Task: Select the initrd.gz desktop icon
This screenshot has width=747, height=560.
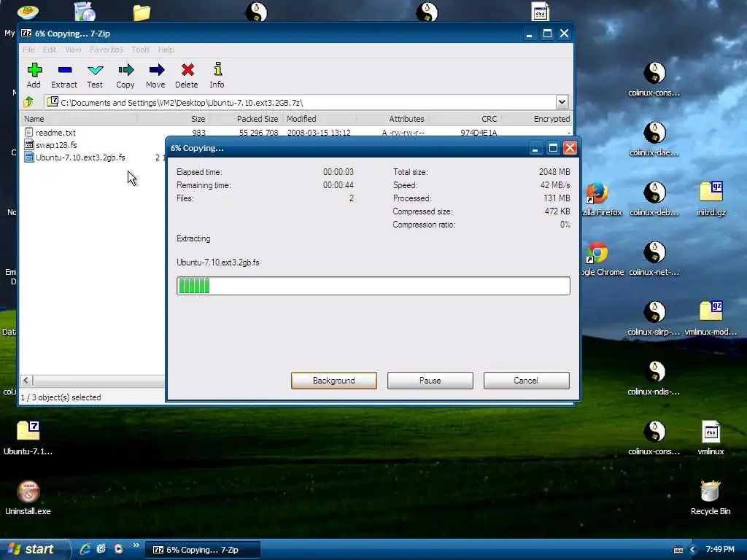Action: (x=711, y=198)
